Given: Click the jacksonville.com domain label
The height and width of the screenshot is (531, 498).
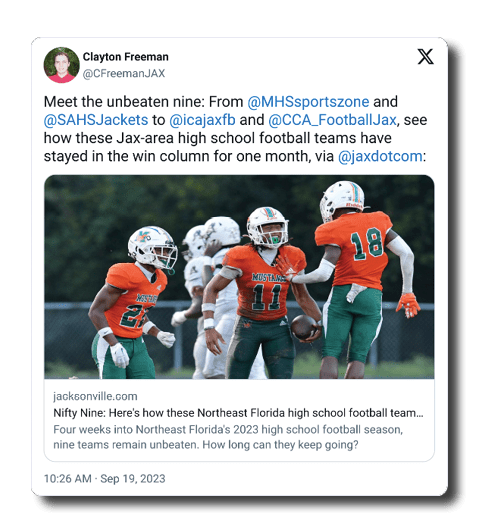Looking at the screenshot, I should point(95,396).
